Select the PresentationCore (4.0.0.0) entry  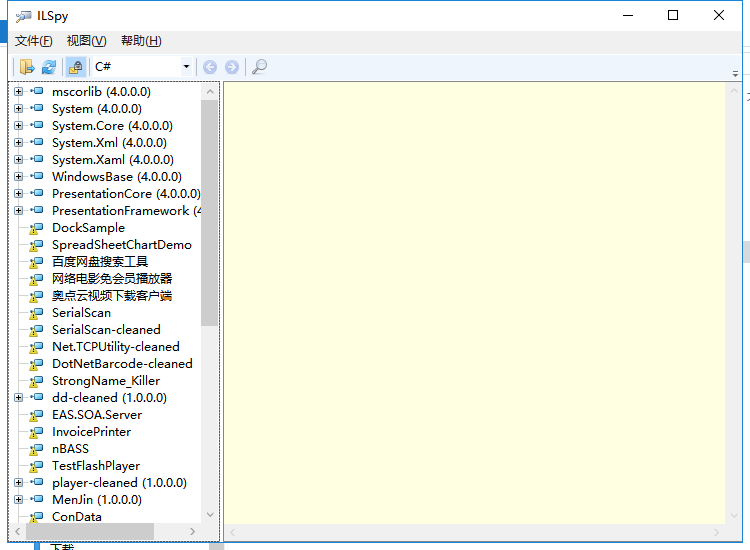[x=126, y=194]
